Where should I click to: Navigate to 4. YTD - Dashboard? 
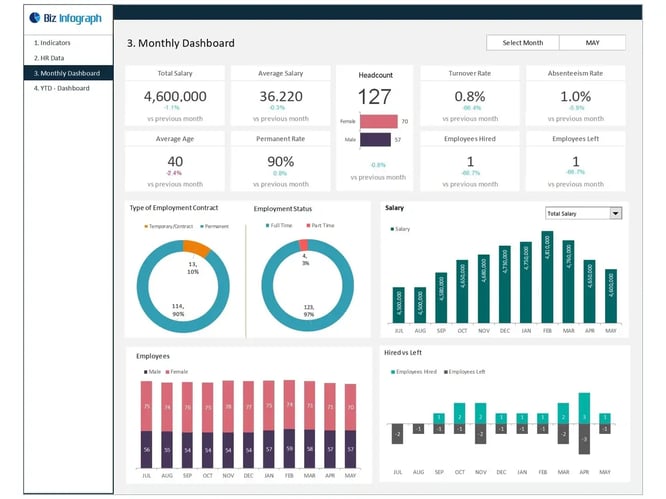[x=62, y=88]
